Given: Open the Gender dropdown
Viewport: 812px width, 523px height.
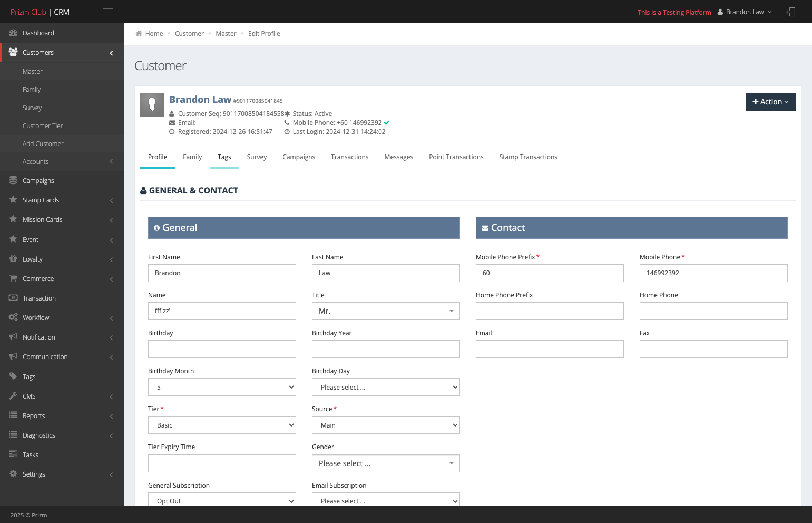Looking at the screenshot, I should tap(386, 463).
